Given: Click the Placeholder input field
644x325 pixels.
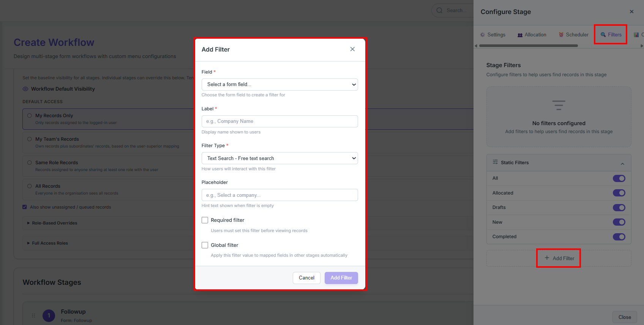Looking at the screenshot, I should pos(279,195).
